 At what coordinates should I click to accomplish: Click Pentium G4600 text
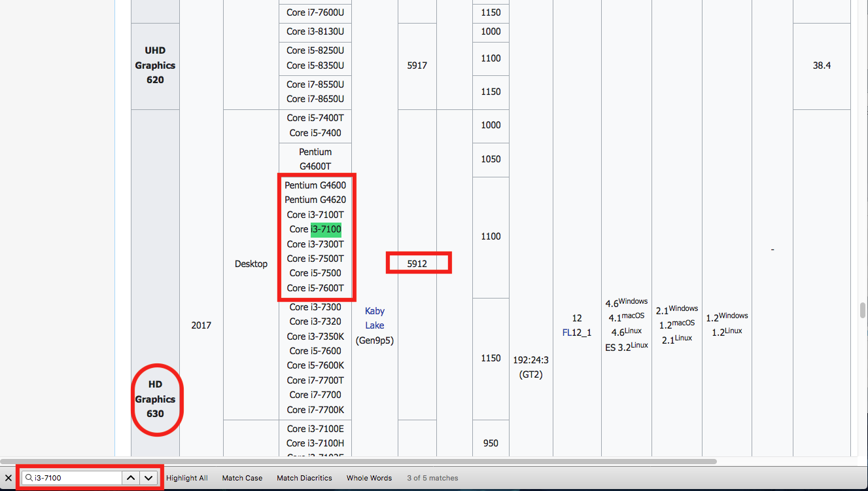coord(315,185)
